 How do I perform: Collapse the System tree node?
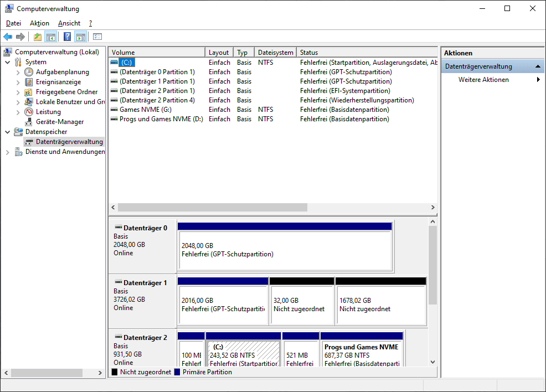coord(8,63)
